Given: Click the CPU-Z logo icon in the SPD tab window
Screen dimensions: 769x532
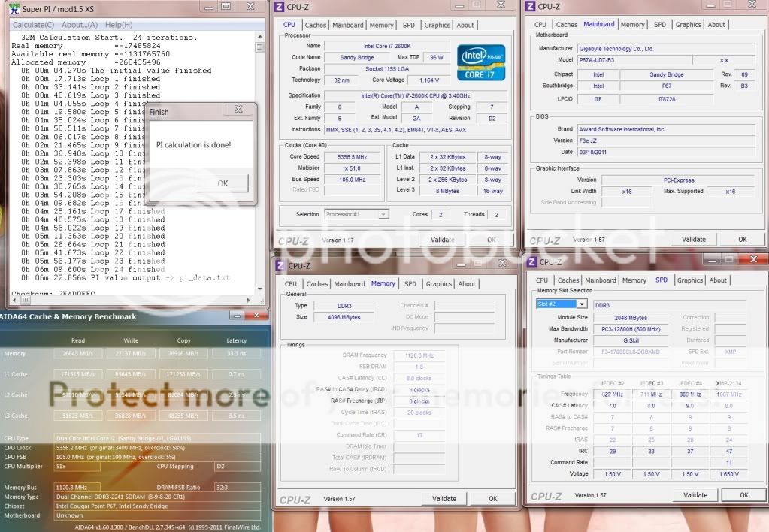Looking at the screenshot, I should (x=531, y=262).
